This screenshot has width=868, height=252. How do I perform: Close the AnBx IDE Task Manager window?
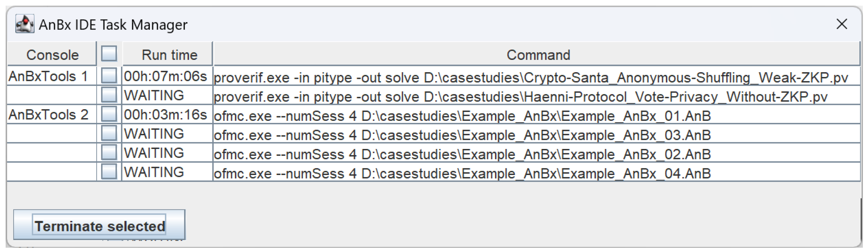click(842, 24)
